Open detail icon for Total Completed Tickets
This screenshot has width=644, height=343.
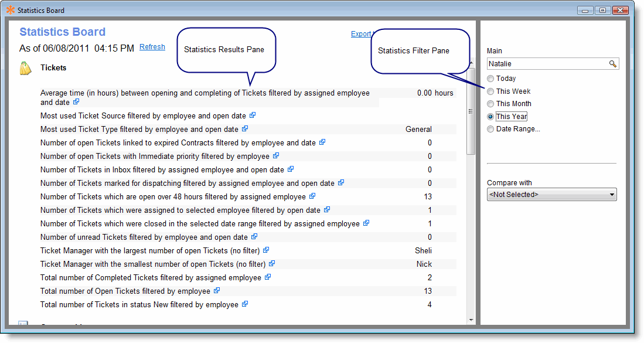pyautogui.click(x=268, y=277)
